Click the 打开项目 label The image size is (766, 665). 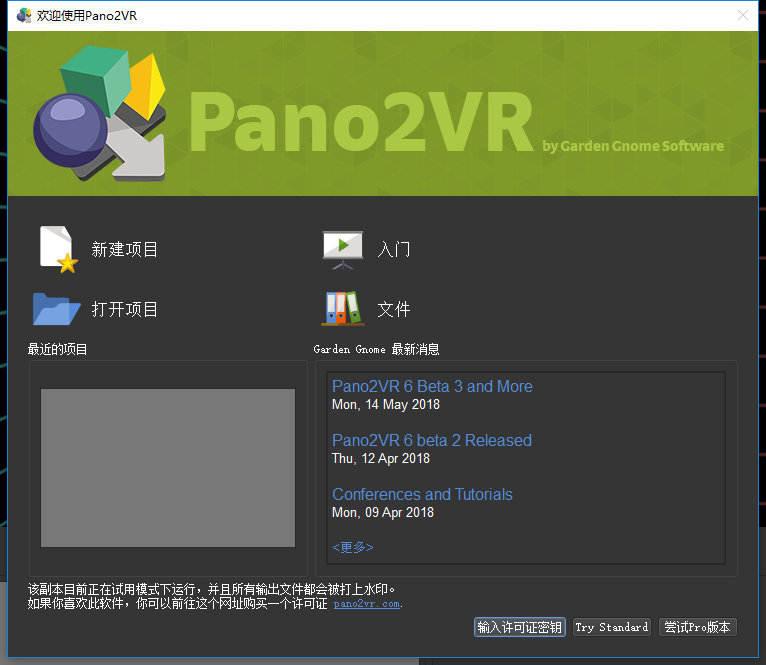click(x=125, y=309)
